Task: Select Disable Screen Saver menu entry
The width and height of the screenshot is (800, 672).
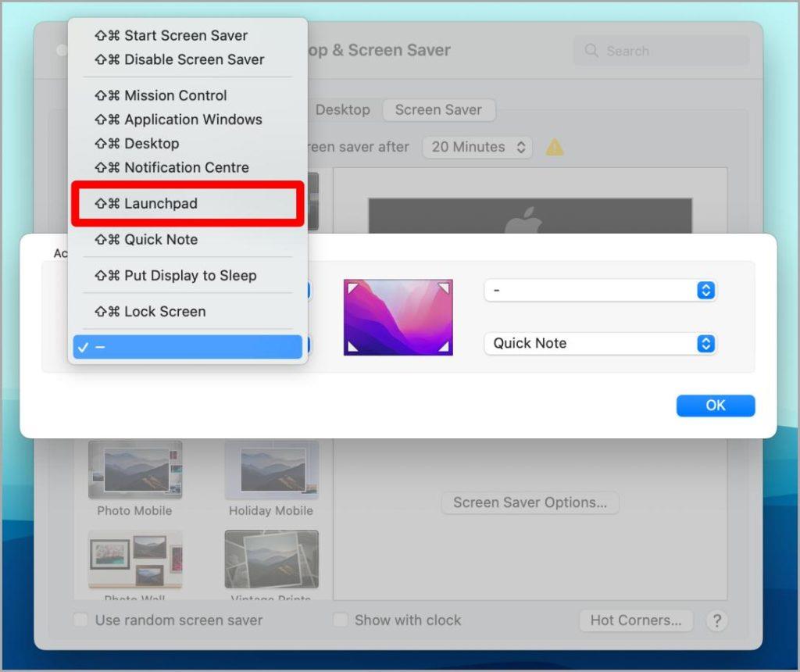Action: 187,59
